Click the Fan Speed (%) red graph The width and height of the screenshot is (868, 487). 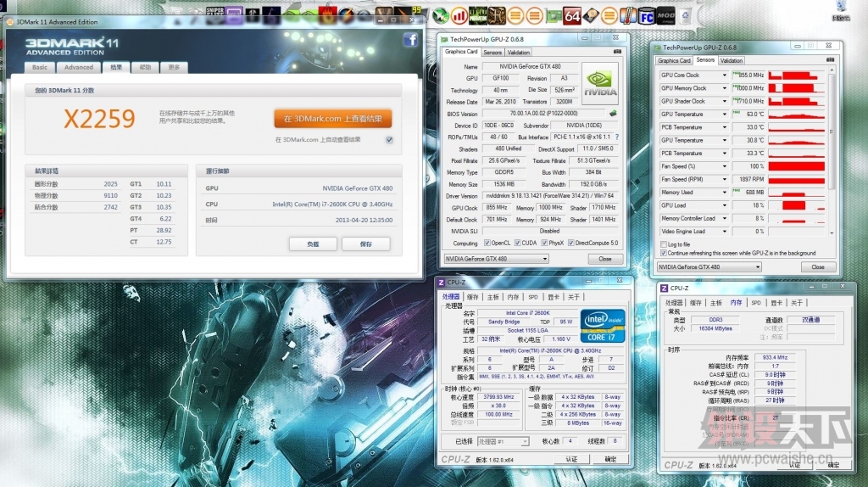797,166
